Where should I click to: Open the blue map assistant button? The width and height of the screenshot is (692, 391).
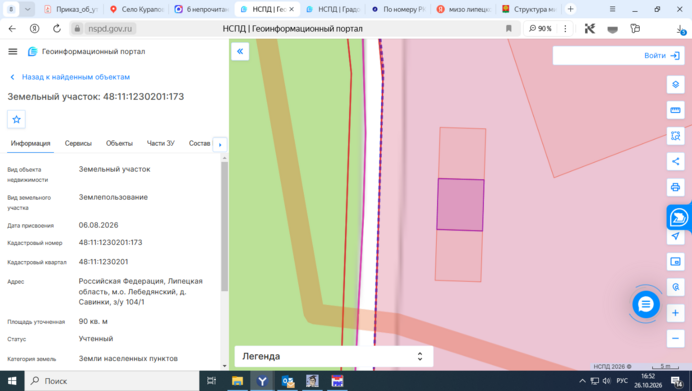pos(679,217)
